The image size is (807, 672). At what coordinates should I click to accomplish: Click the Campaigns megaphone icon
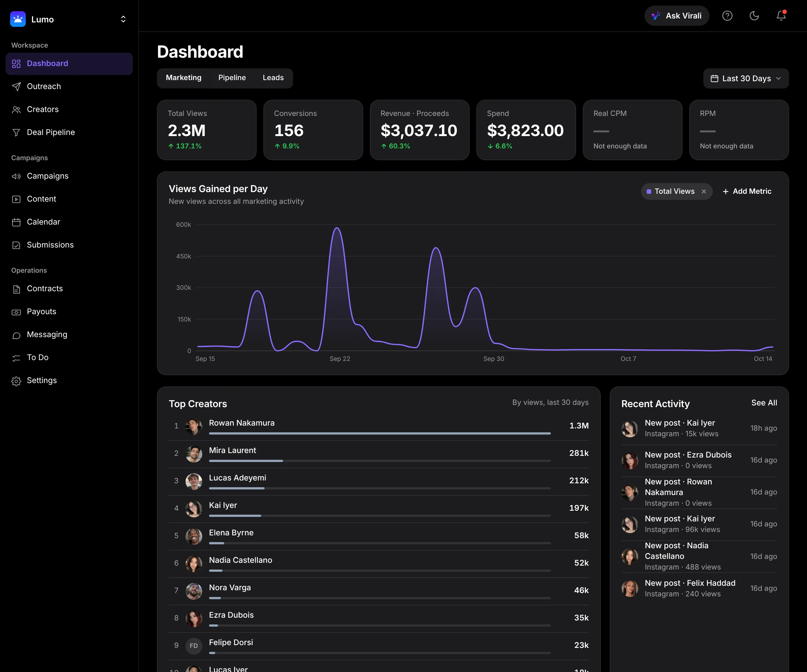point(16,176)
